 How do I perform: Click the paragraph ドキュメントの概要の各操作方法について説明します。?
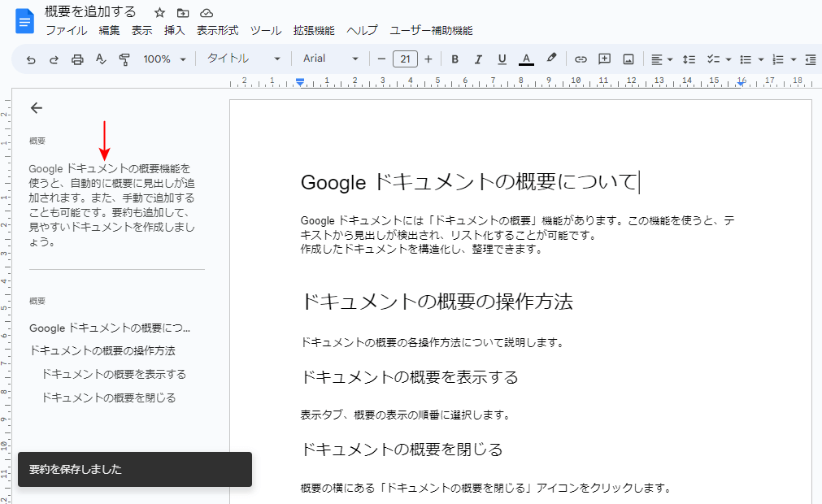pyautogui.click(x=433, y=342)
